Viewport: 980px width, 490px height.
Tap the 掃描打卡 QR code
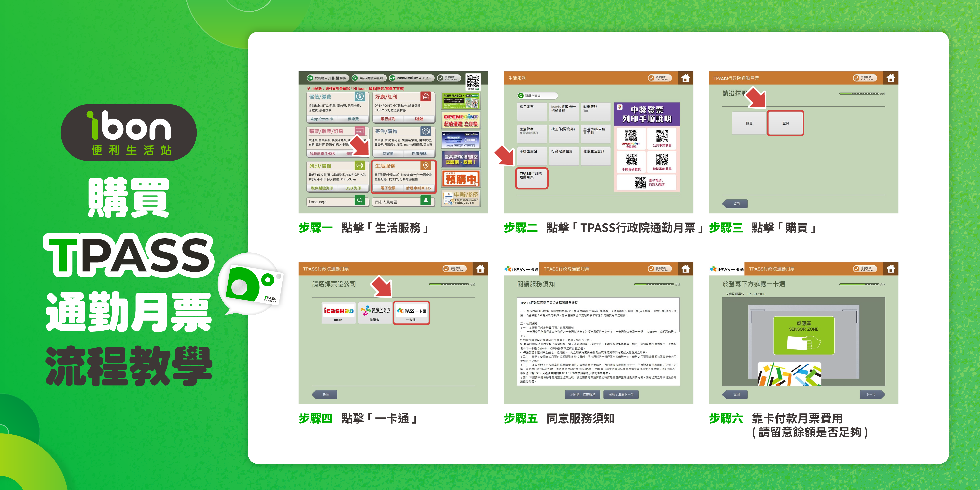click(x=473, y=81)
